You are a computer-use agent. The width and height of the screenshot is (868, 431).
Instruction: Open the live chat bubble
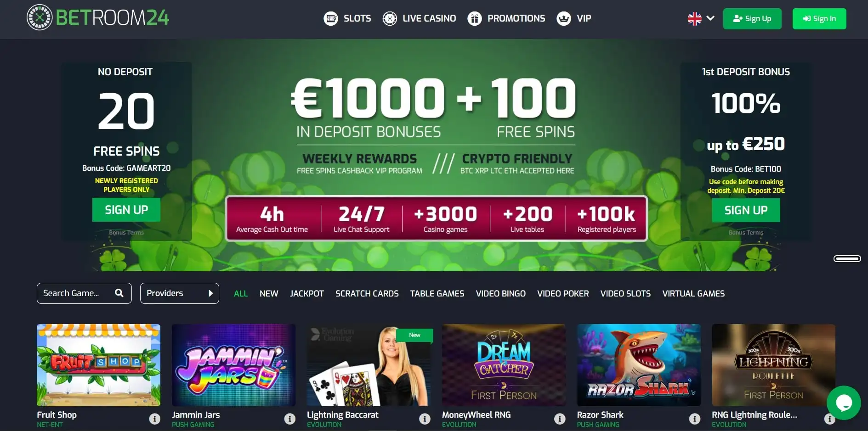tap(844, 403)
